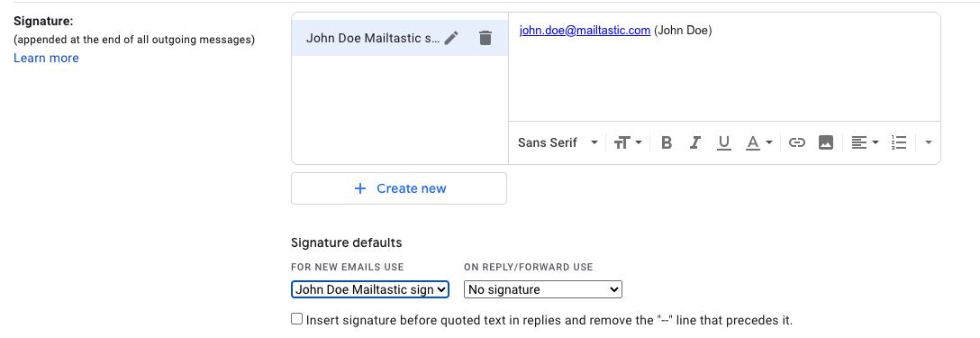Edit the John Doe Mailtastic signature name

point(451,38)
